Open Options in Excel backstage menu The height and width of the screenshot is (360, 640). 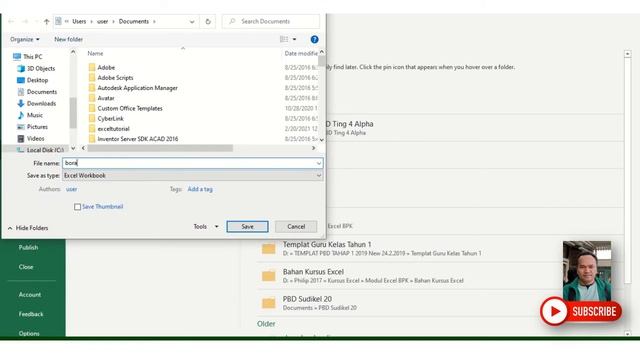coord(29,333)
